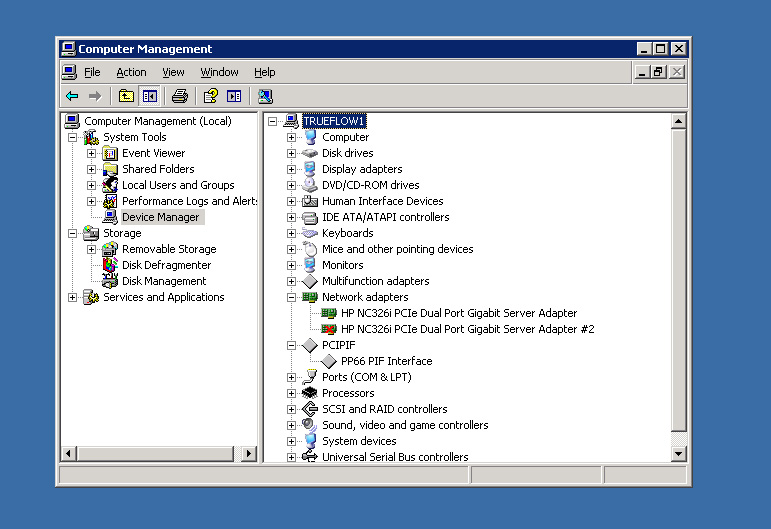Click the console tree scroll left arrow
This screenshot has width=771, height=529.
69,453
